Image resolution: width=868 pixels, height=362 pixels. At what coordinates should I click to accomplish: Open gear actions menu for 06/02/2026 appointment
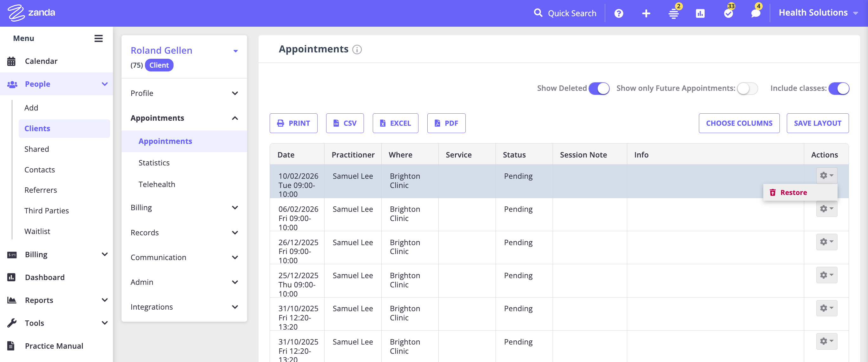coord(826,209)
